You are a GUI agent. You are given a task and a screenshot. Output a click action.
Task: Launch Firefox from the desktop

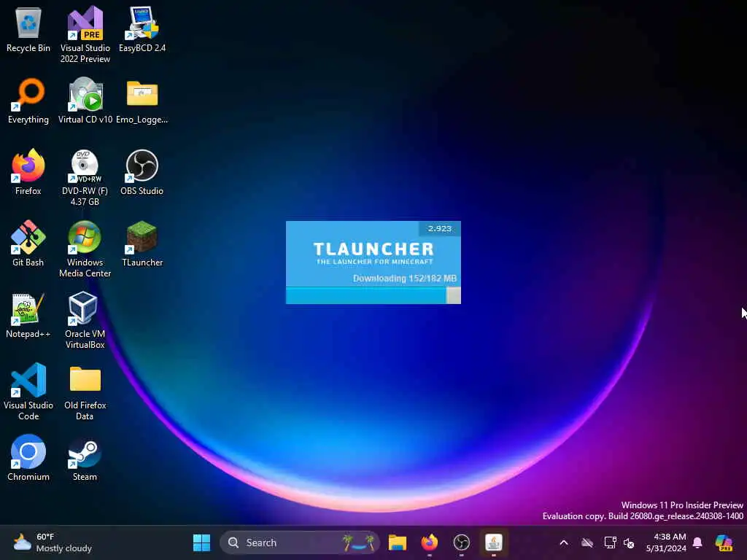pyautogui.click(x=28, y=172)
